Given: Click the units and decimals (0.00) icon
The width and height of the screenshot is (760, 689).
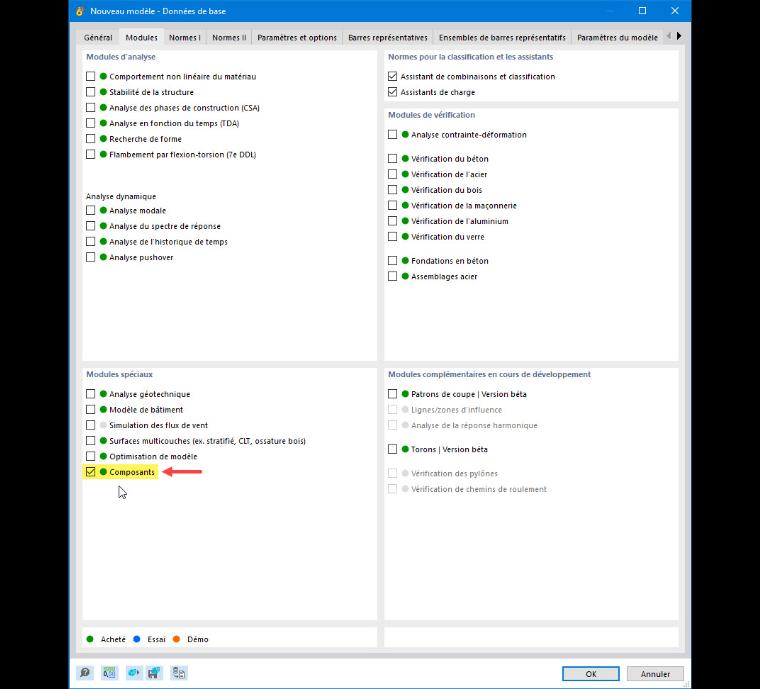Looking at the screenshot, I should click(x=110, y=673).
